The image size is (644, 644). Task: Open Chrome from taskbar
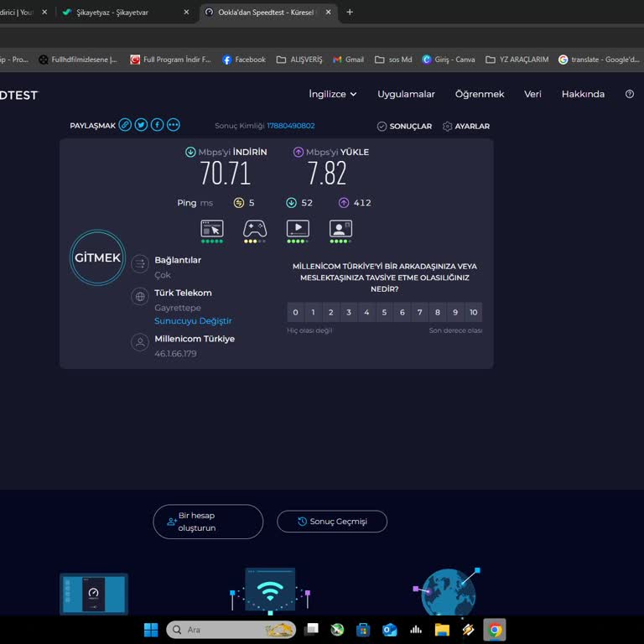[x=495, y=630]
